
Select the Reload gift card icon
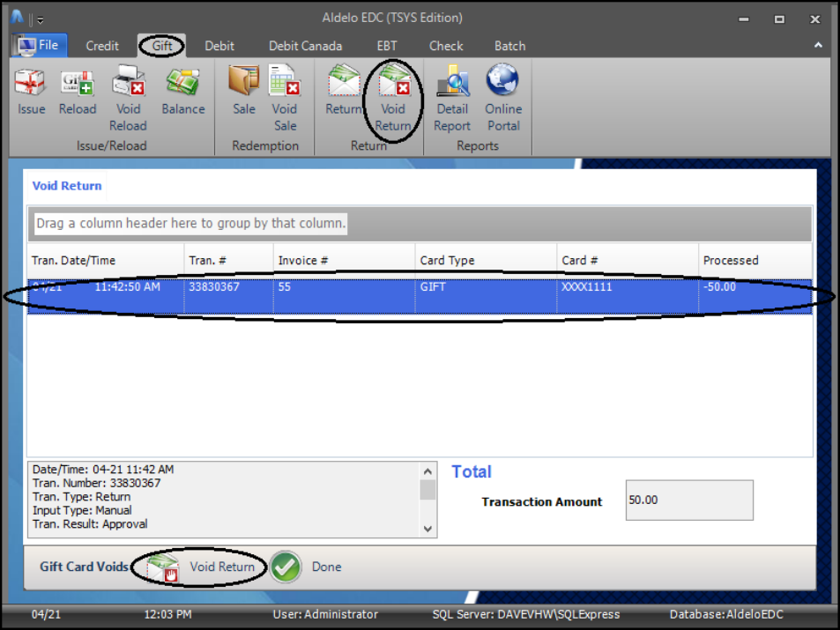pyautogui.click(x=78, y=91)
